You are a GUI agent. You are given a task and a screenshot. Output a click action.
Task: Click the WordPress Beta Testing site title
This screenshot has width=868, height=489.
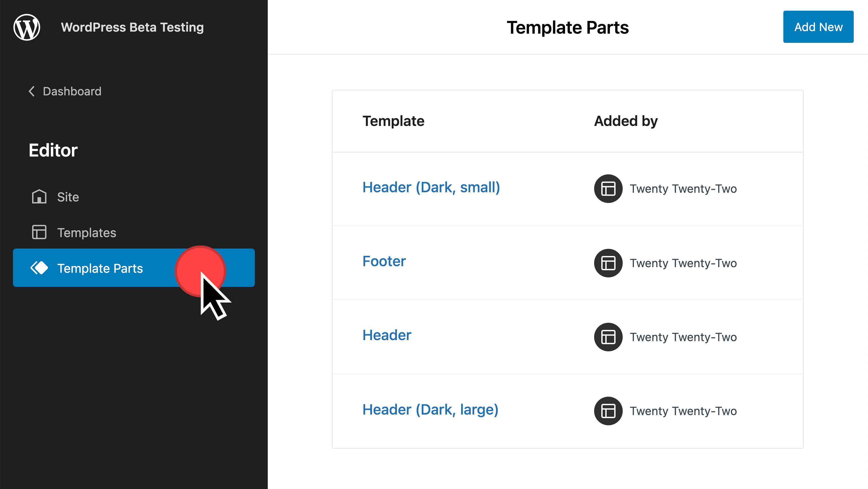click(132, 27)
